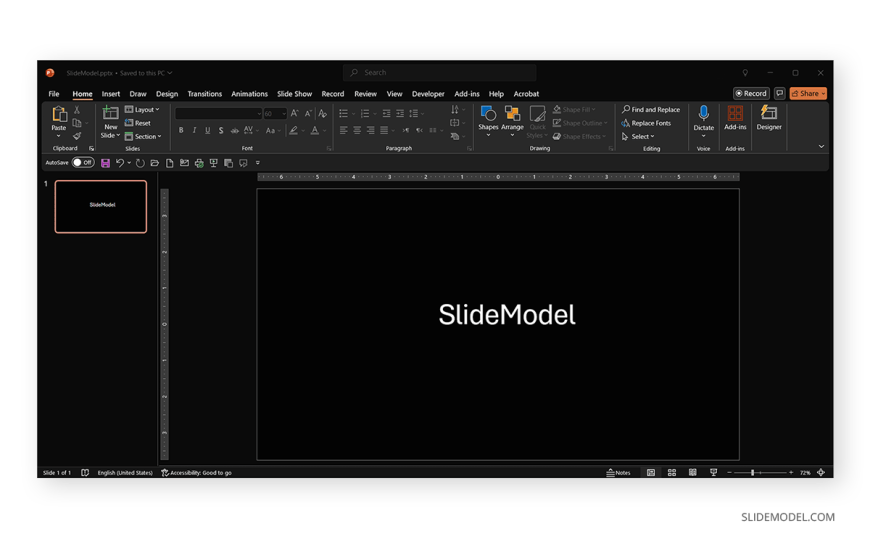
Task: Open the Bullets list icon
Action: (343, 113)
